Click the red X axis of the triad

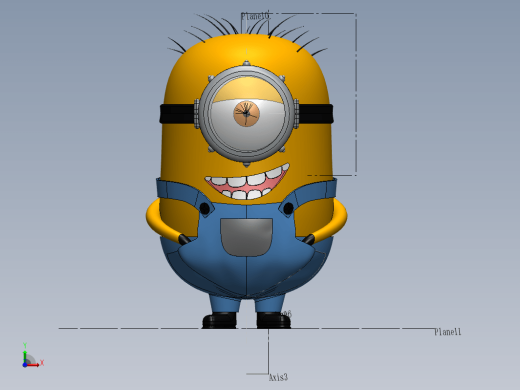click(x=34, y=365)
